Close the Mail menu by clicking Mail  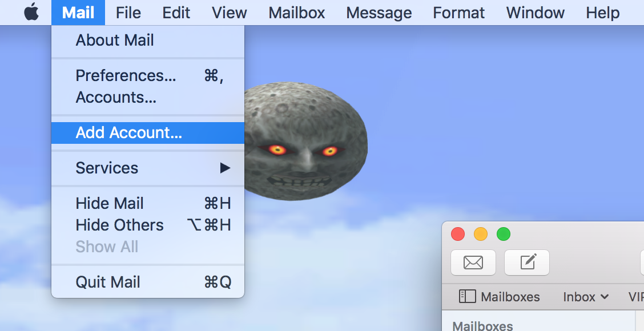[78, 13]
